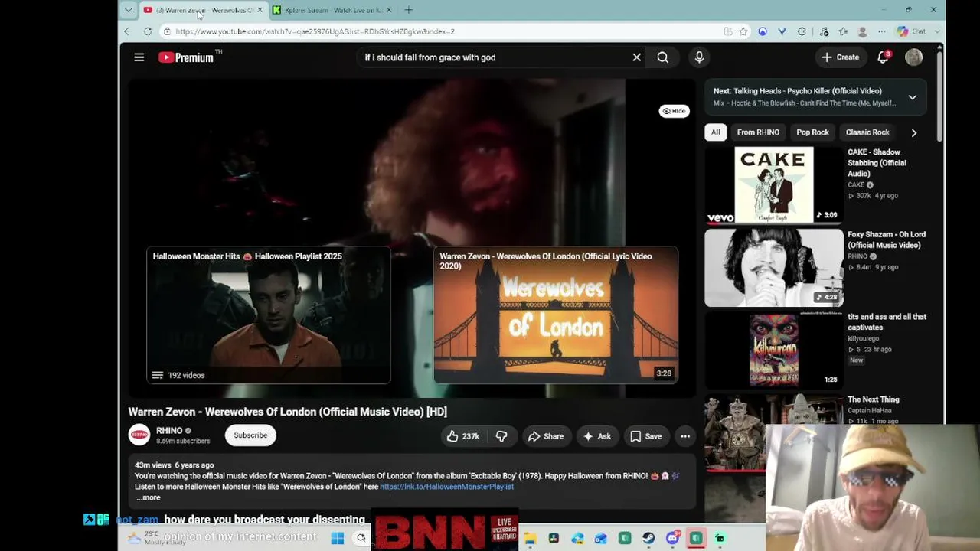Open the Windows Start menu
The width and height of the screenshot is (980, 551).
pyautogui.click(x=337, y=538)
